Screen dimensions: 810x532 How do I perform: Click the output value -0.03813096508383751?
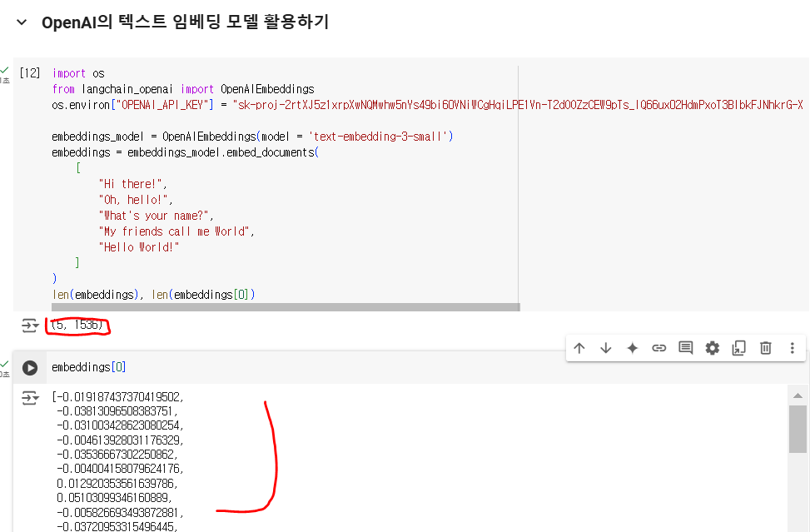coord(117,411)
